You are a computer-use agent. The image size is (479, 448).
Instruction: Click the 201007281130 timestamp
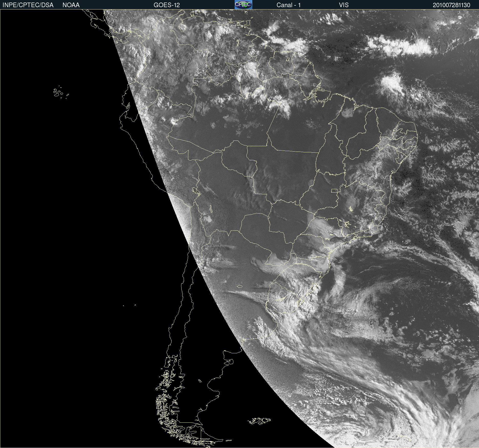coord(452,5)
